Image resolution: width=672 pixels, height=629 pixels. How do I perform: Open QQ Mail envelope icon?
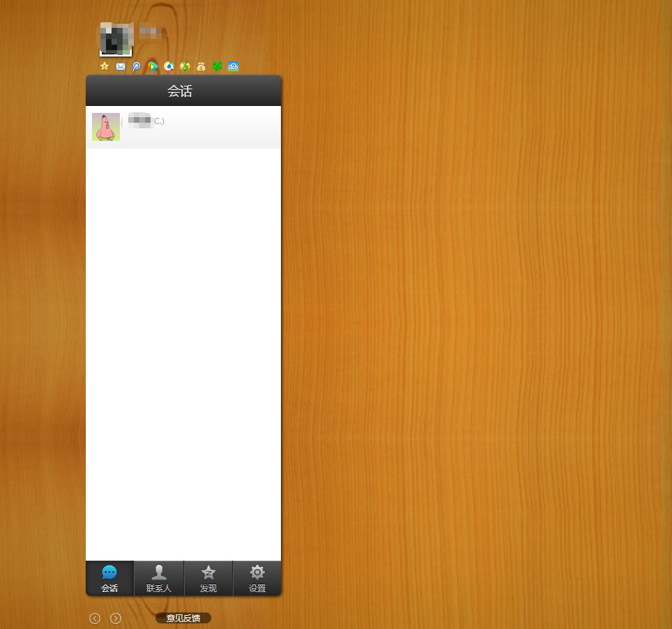(x=121, y=67)
